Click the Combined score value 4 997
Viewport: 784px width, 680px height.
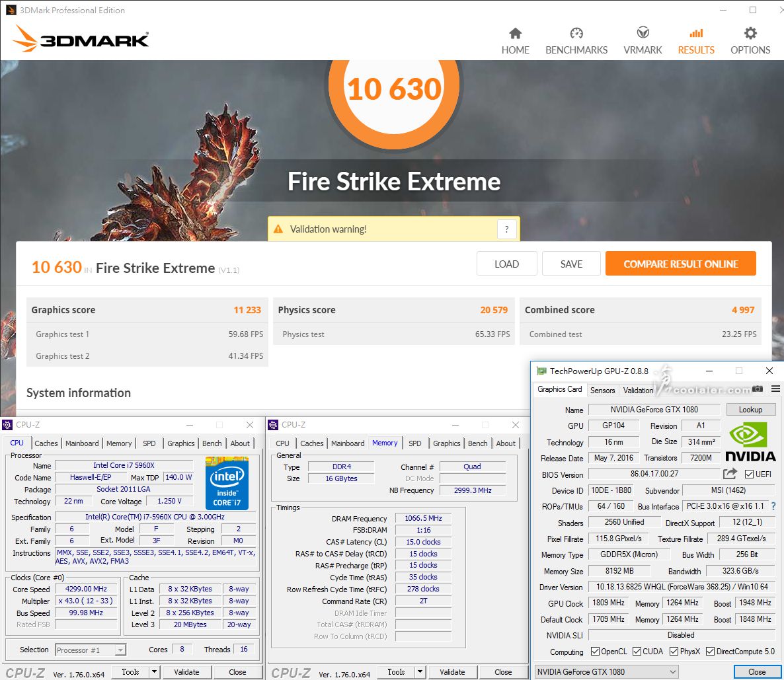click(x=743, y=310)
